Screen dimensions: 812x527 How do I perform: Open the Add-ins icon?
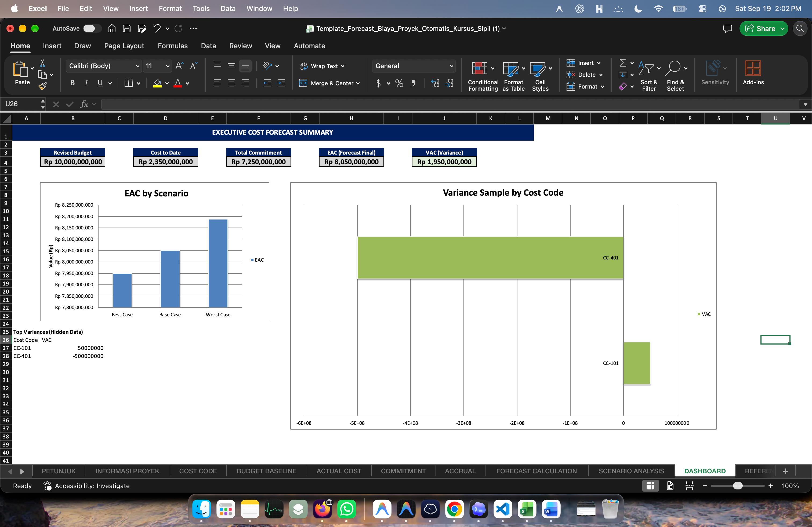[x=753, y=73]
